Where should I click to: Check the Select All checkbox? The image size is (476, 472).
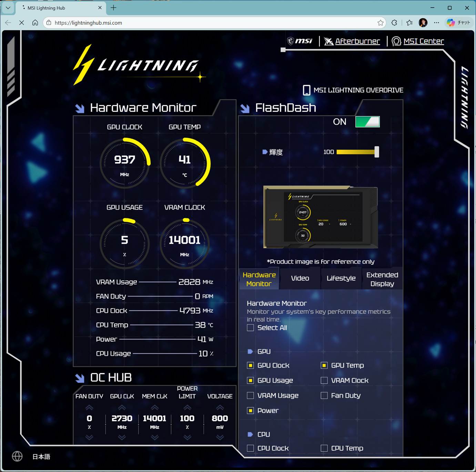click(x=250, y=328)
